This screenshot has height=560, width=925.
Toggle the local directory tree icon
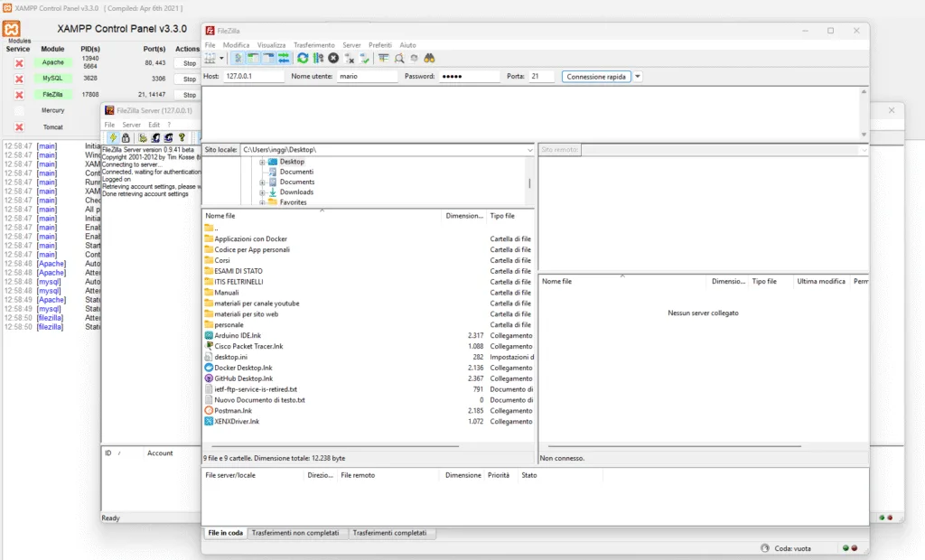click(x=254, y=58)
